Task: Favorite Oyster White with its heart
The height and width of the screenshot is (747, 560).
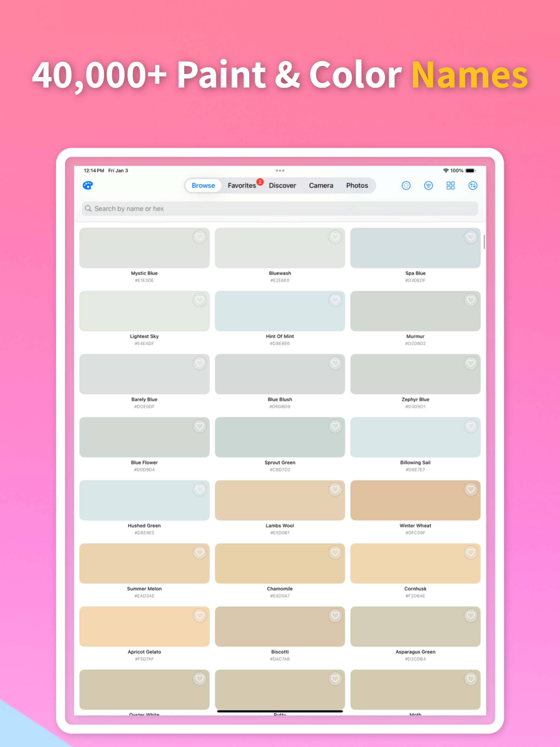Action: [x=200, y=679]
